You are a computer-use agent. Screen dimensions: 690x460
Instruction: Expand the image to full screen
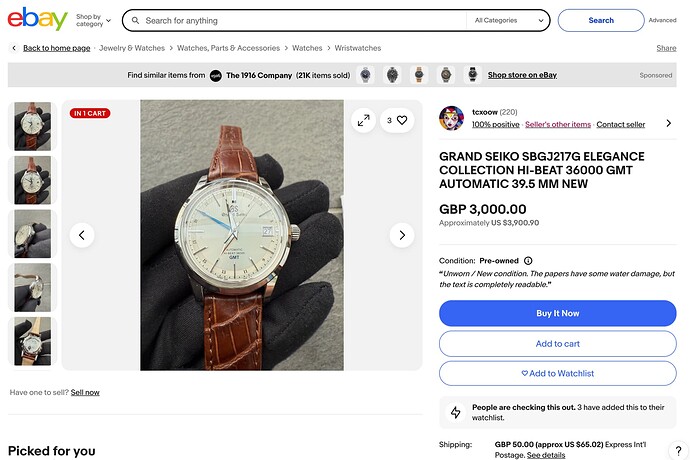[x=363, y=120]
